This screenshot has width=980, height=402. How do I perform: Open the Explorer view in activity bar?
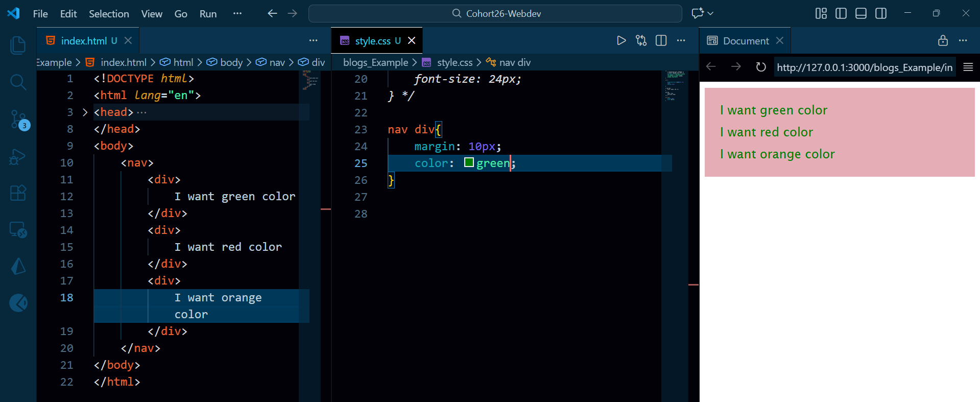18,45
